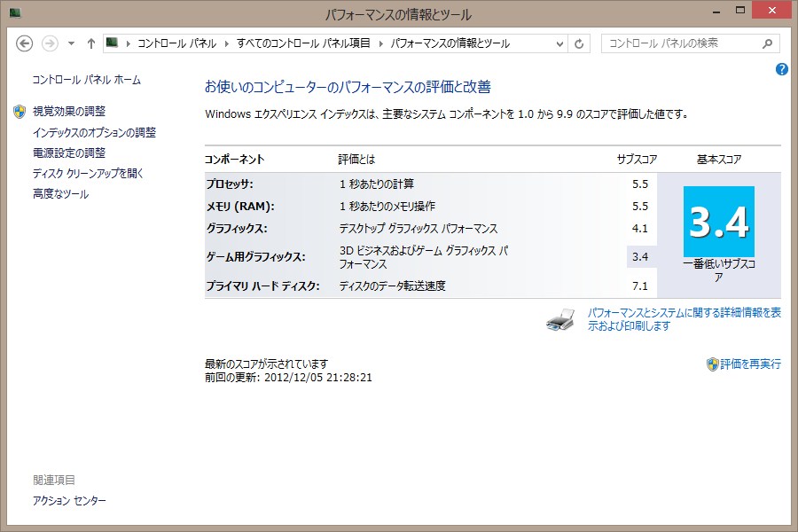Maximize the window

coord(740,10)
